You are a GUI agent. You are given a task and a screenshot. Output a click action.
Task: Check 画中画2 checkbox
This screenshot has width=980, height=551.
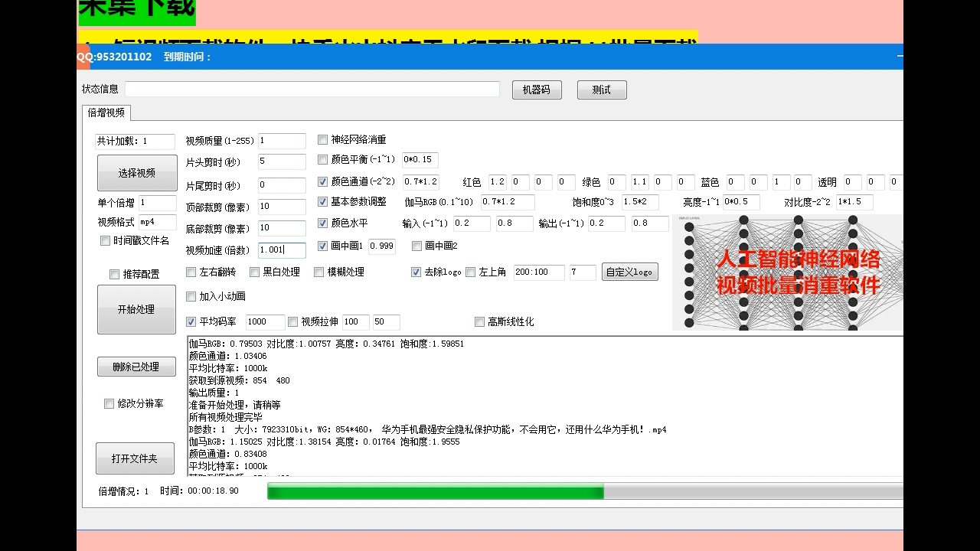(x=417, y=246)
